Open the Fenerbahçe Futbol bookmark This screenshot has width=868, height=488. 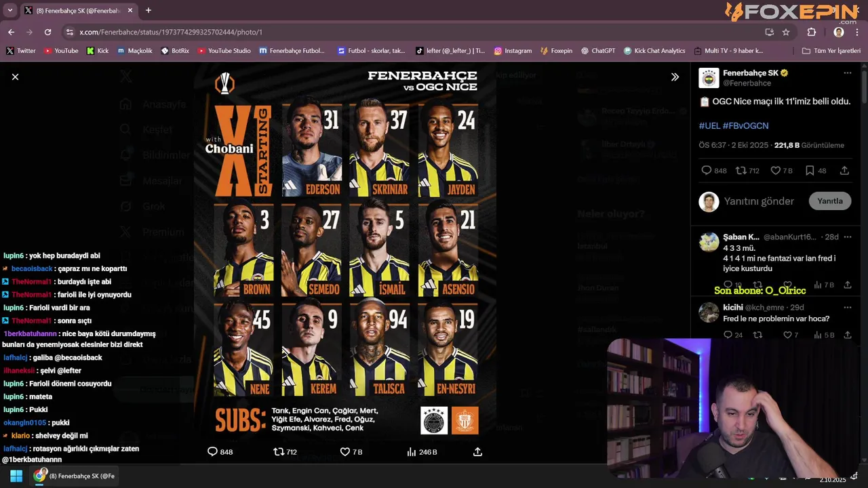pyautogui.click(x=292, y=51)
